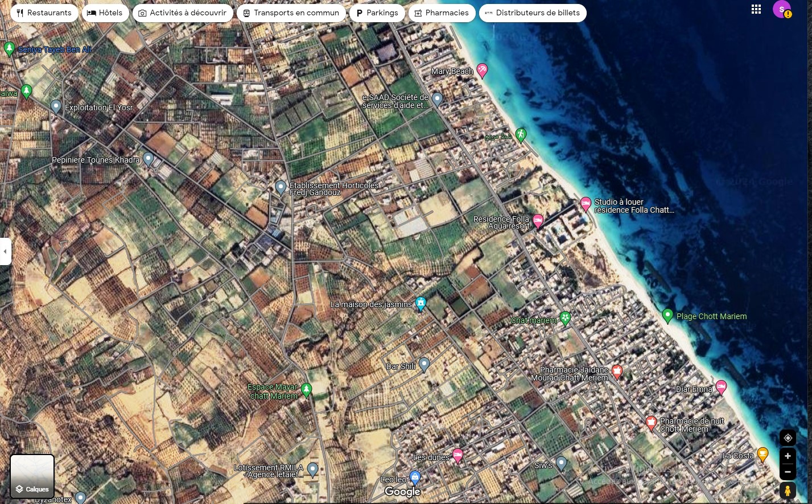Switch map type via Calques thumbnail
The width and height of the screenshot is (812, 504).
32,476
